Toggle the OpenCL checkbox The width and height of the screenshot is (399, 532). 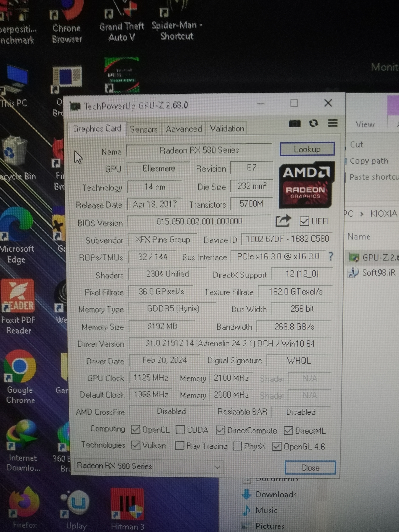tap(136, 429)
